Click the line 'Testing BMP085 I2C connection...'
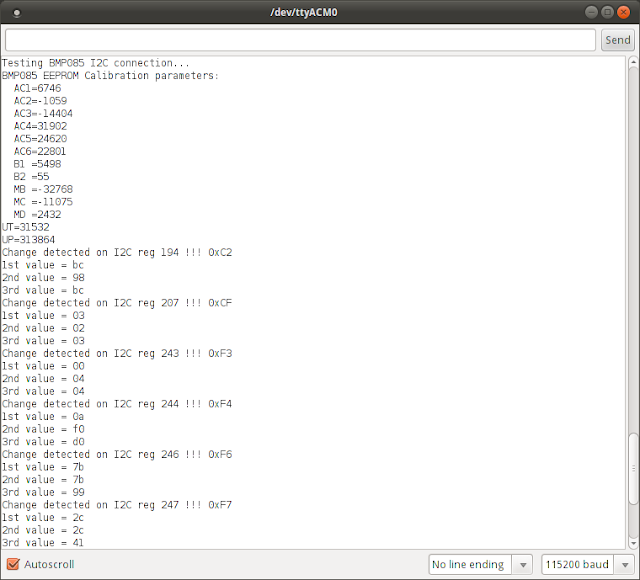The width and height of the screenshot is (640, 580). [96, 63]
